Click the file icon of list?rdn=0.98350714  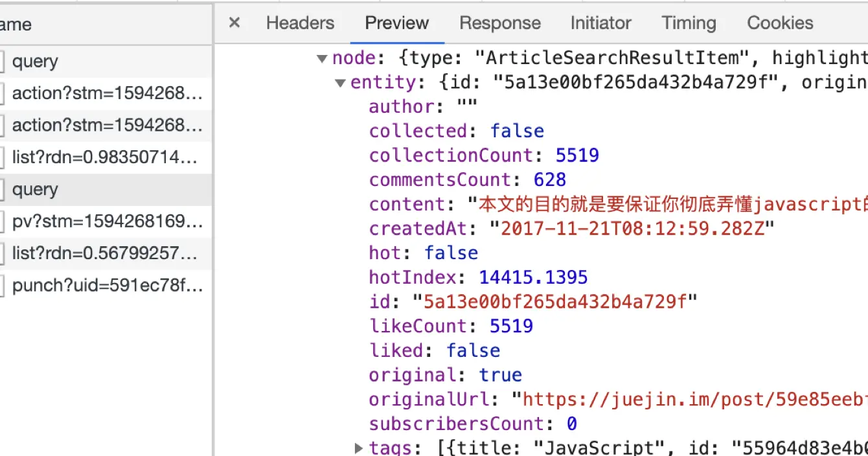coord(2,157)
